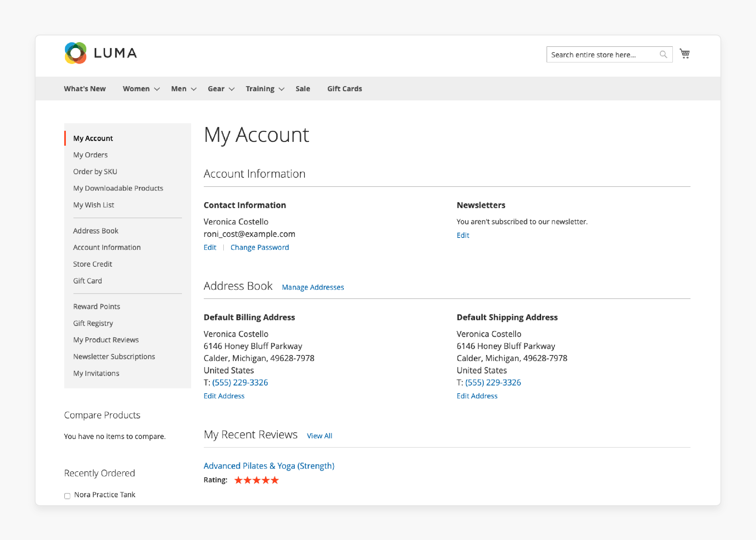Click the roni_cost@example.com email text
756x540 pixels.
pyautogui.click(x=249, y=234)
